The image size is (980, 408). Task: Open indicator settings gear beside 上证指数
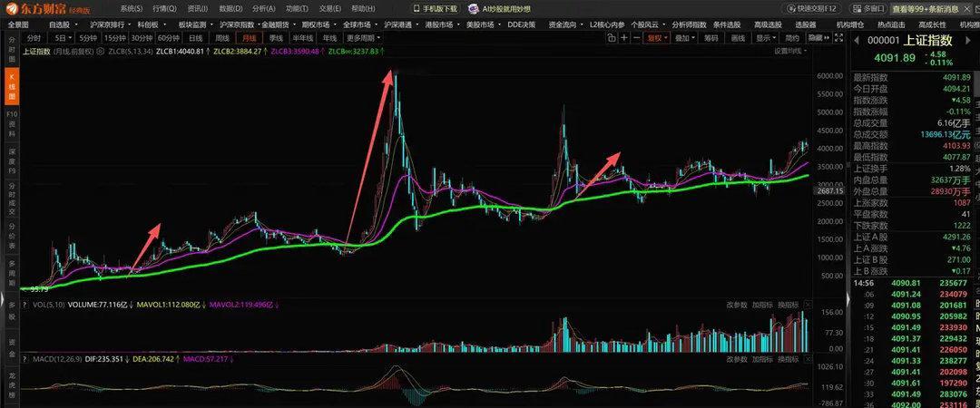pyautogui.click(x=102, y=52)
